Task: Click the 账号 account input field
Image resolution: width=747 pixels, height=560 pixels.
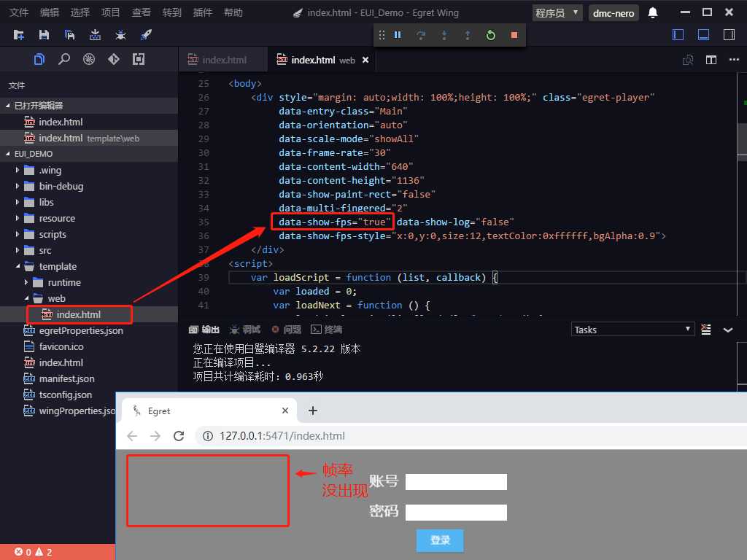Action: pyautogui.click(x=456, y=482)
